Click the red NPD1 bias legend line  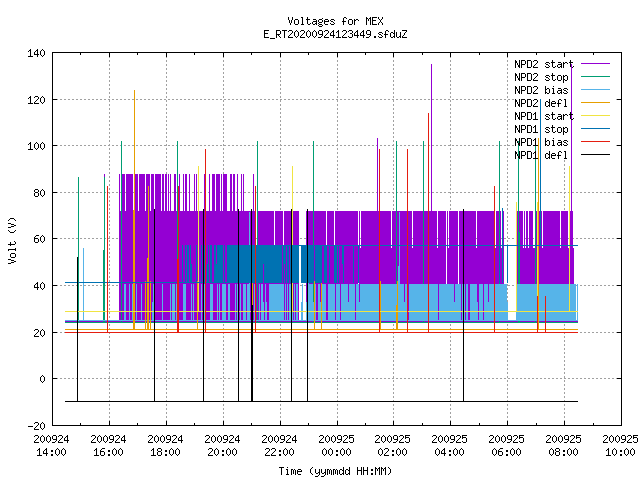tap(595, 142)
